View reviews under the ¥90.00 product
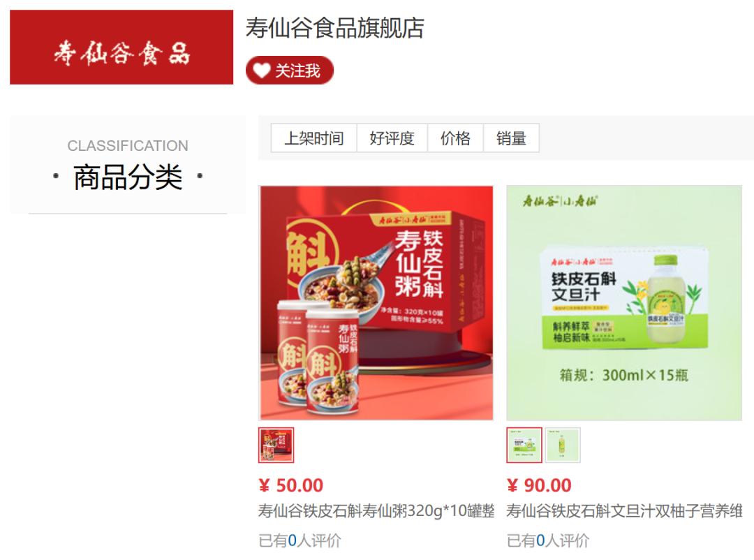The image size is (754, 560). pyautogui.click(x=548, y=540)
